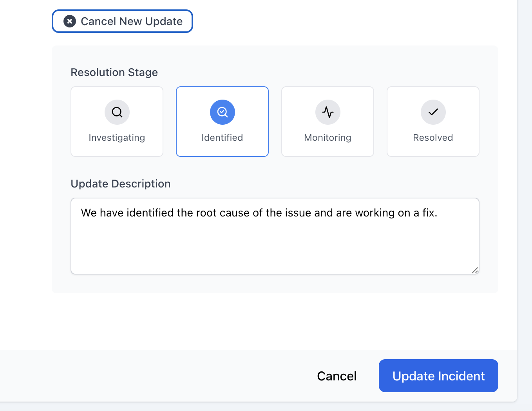Click the Monitoring pulse wave icon
This screenshot has height=411, width=532.
(328, 112)
